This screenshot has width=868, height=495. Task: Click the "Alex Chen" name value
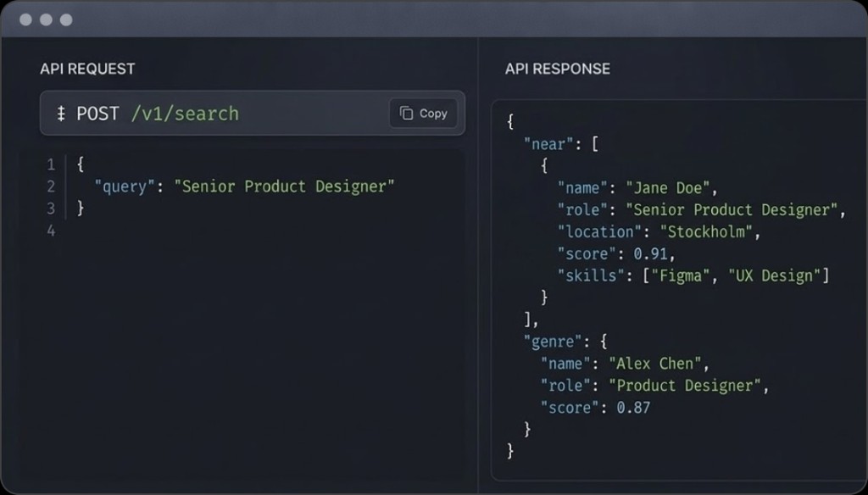(654, 363)
